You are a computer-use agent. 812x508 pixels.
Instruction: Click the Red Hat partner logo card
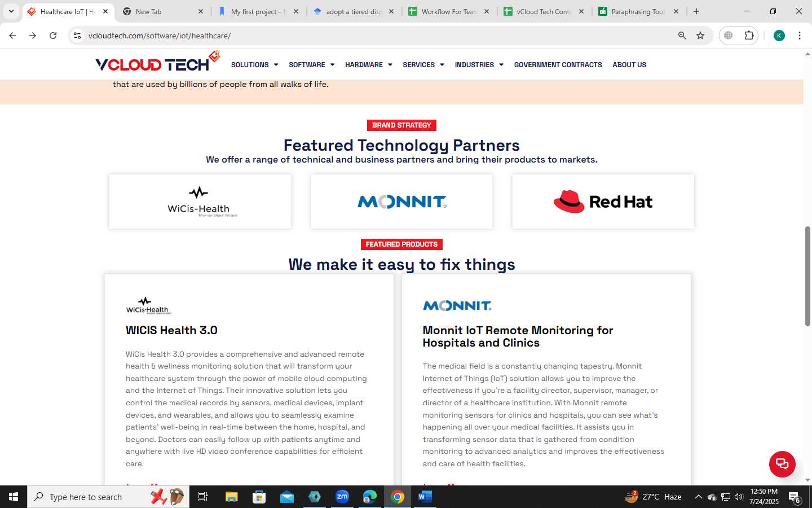coord(603,202)
